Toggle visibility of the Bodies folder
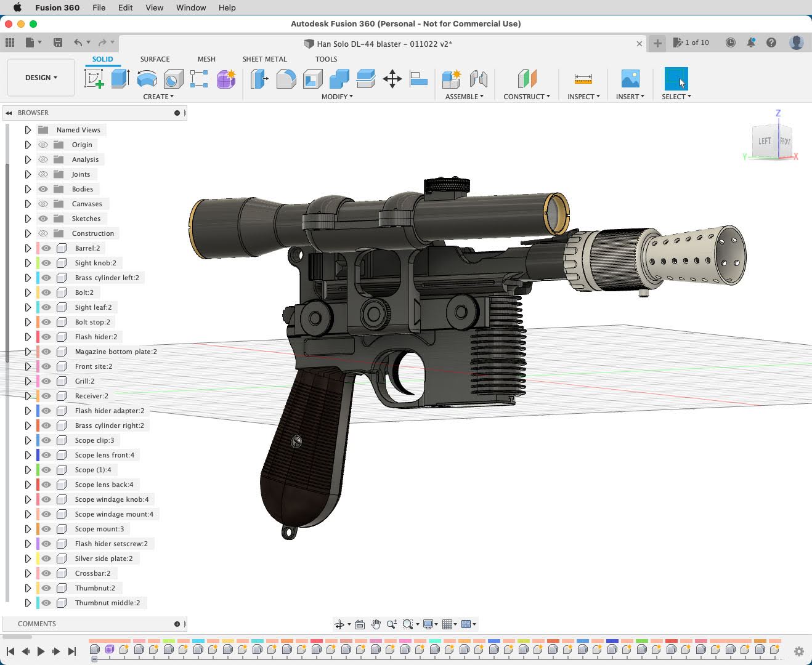This screenshot has width=812, height=665. (43, 189)
